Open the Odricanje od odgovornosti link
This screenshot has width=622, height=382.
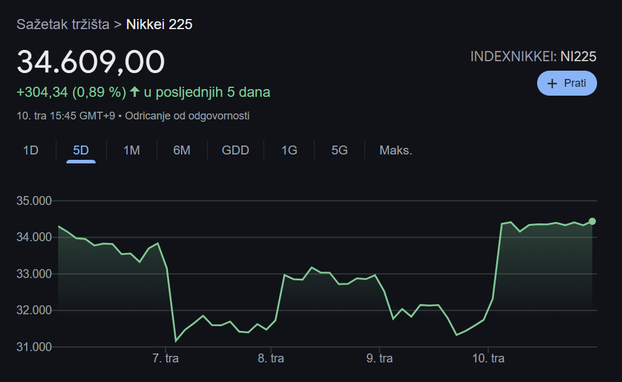pyautogui.click(x=187, y=116)
